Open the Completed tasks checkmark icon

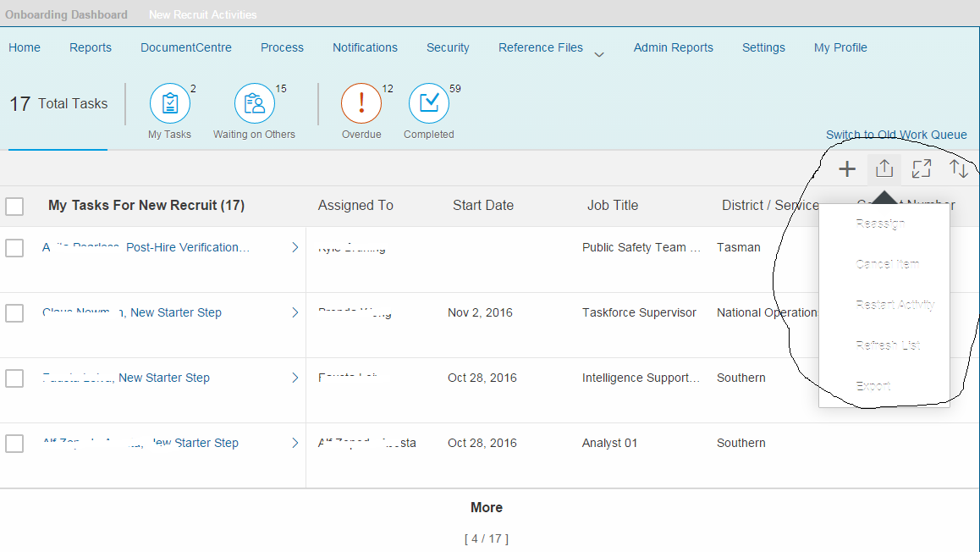pyautogui.click(x=429, y=103)
